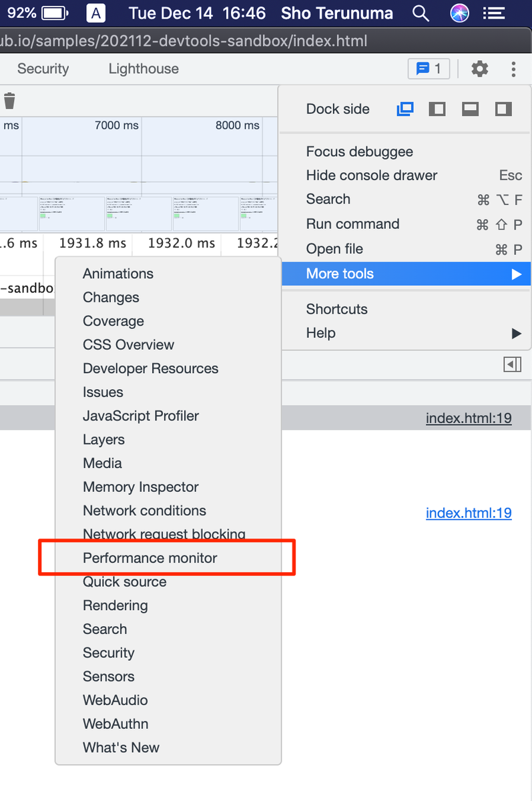Toggle the sidebar collapse icon

[512, 364]
